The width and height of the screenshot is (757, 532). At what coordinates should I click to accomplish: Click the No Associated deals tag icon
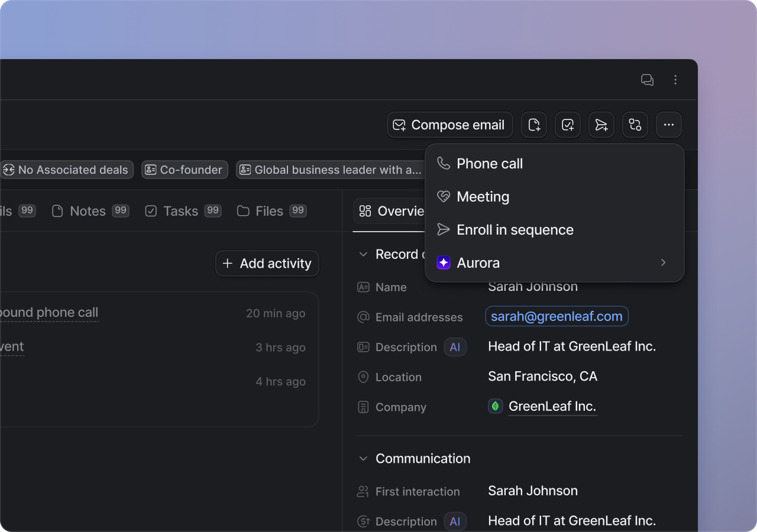[8, 170]
